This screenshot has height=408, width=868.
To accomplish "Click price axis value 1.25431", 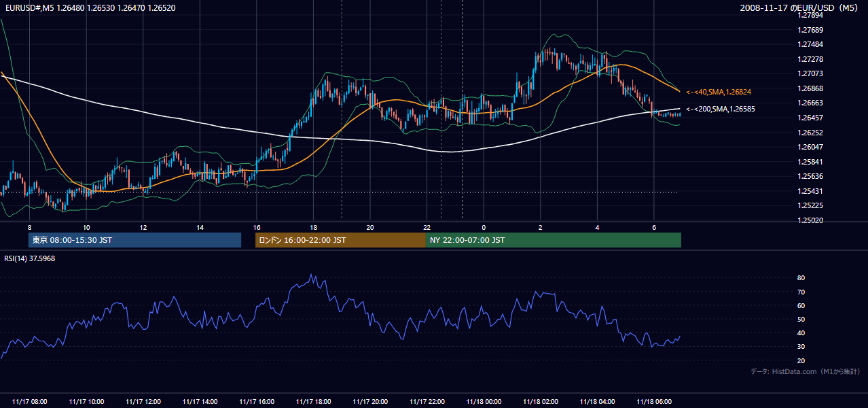I will pyautogui.click(x=810, y=191).
